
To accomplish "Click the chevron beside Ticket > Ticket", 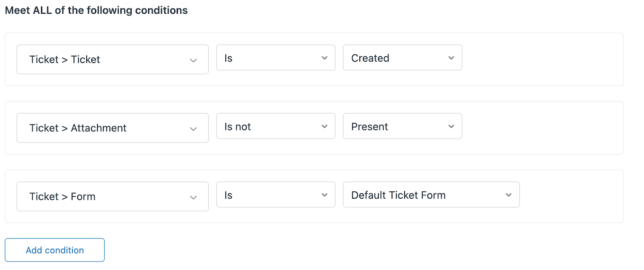I will [x=194, y=59].
